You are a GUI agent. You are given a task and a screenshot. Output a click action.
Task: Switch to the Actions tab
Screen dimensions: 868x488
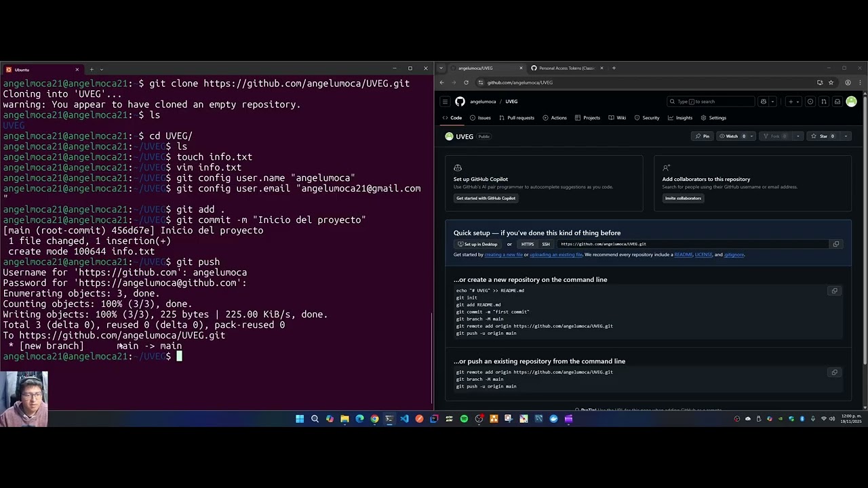pos(555,118)
